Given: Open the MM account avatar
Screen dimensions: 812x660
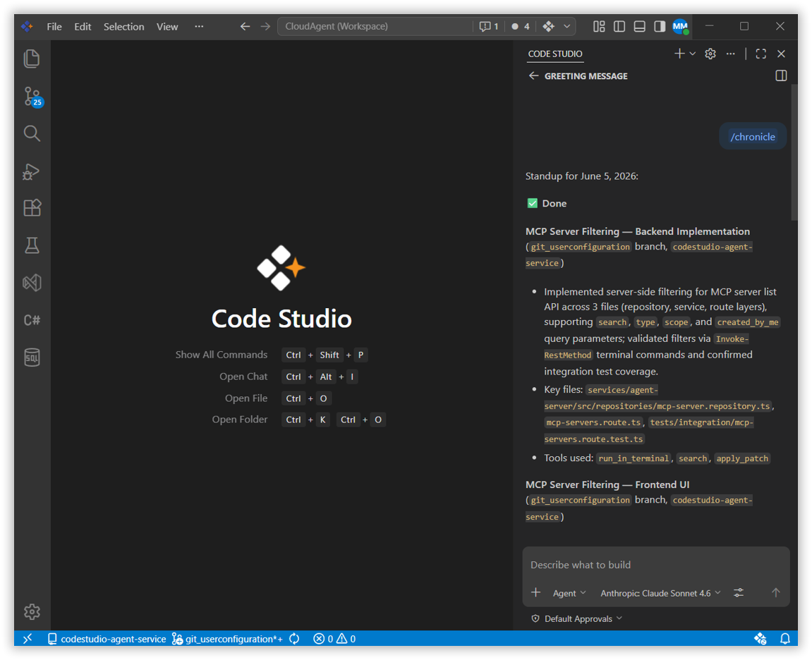Looking at the screenshot, I should point(681,26).
